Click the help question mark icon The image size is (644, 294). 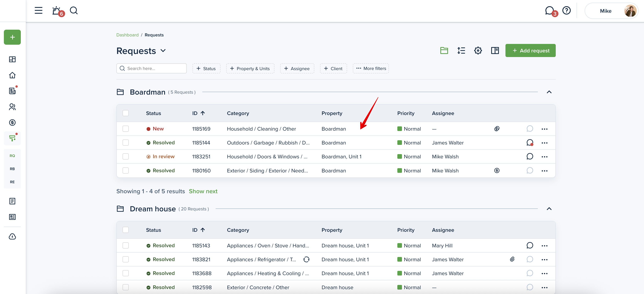(x=566, y=10)
